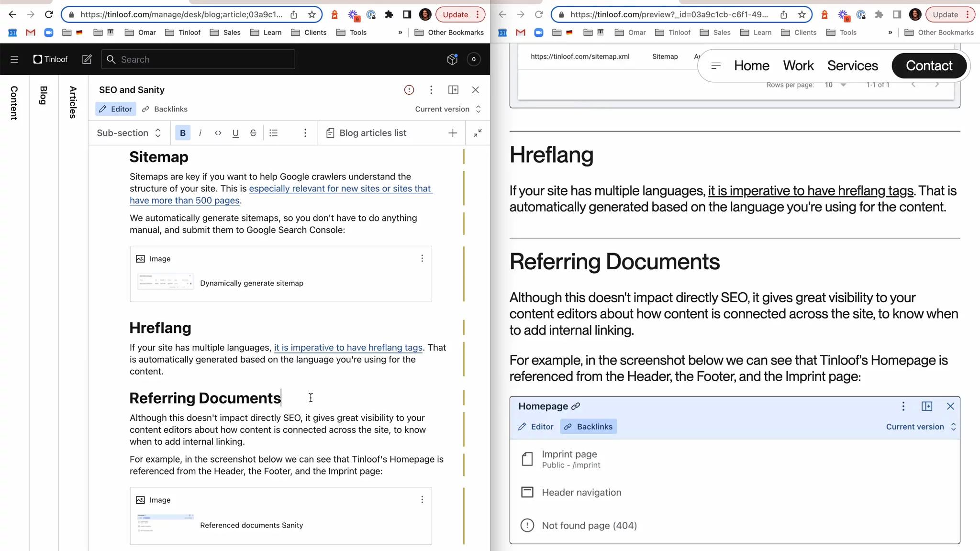
Task: Open options for Referenced documents Sanity image
Action: [x=422, y=499]
